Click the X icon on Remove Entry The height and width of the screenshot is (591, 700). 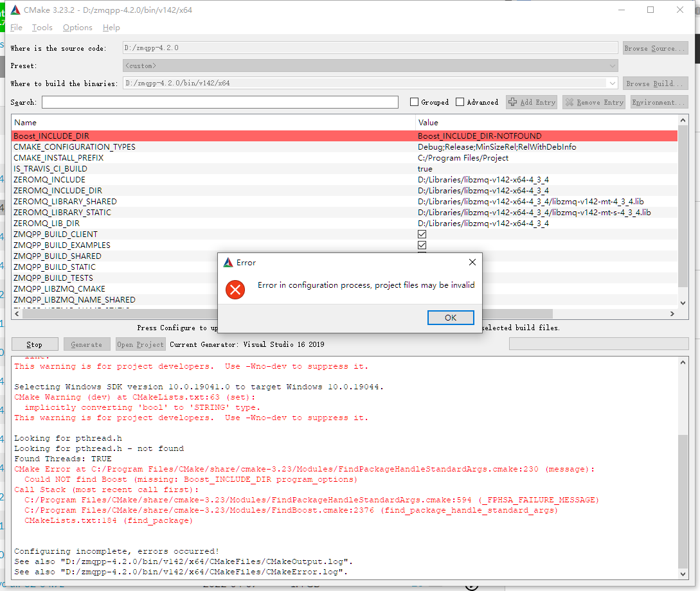tap(570, 102)
